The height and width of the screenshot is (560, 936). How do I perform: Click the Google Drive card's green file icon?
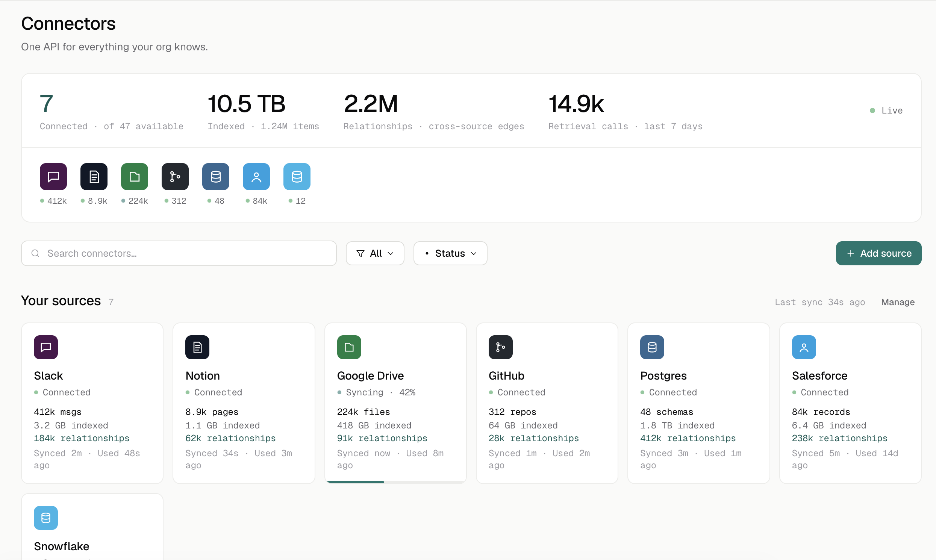pos(349,347)
